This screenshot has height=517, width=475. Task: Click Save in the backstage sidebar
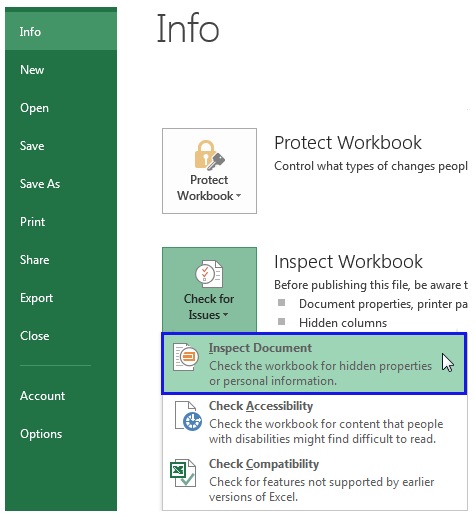pos(61,146)
